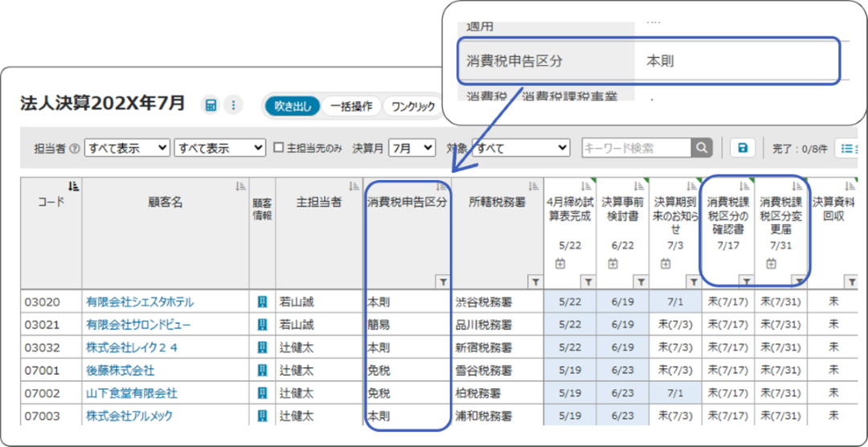868x447 pixels.
Task: Sort by the 顧客名 column sort icon
Action: click(x=241, y=186)
